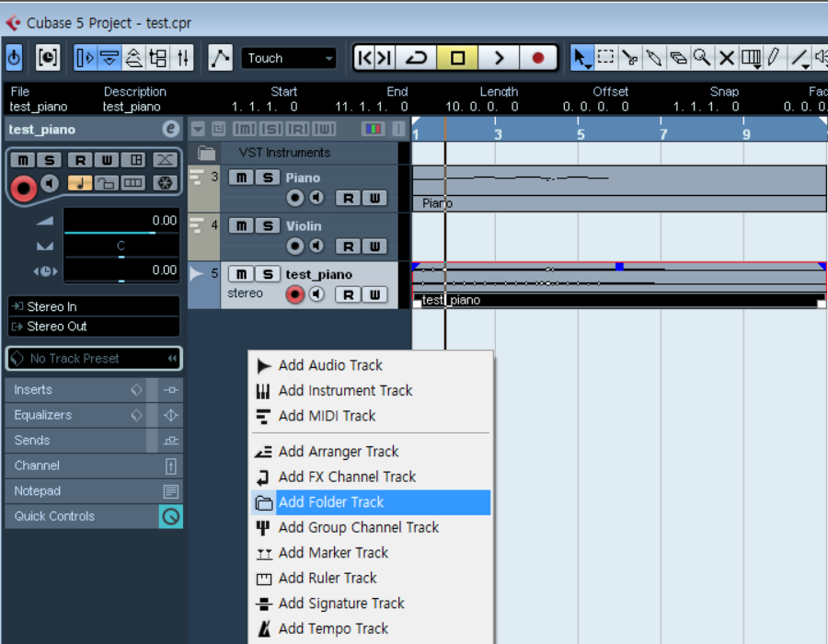Toggle Lock track icon in Inspector
This screenshot has height=644, width=828.
click(108, 183)
